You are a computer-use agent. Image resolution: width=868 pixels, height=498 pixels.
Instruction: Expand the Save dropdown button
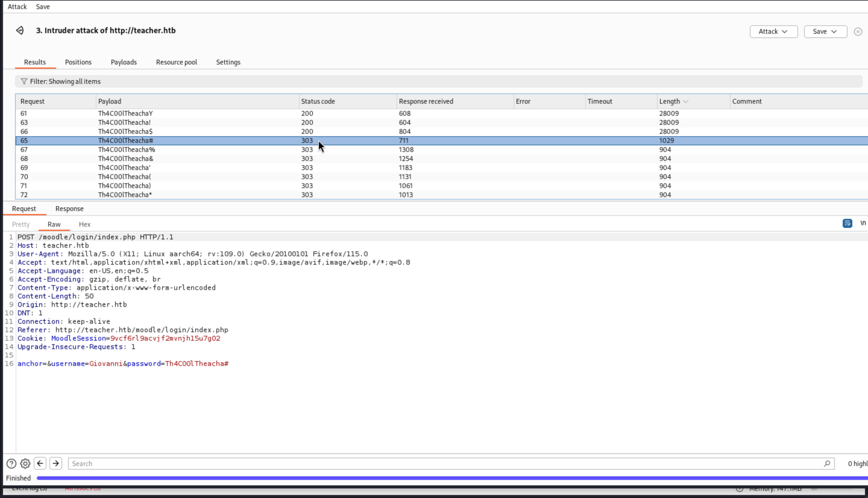pos(825,31)
